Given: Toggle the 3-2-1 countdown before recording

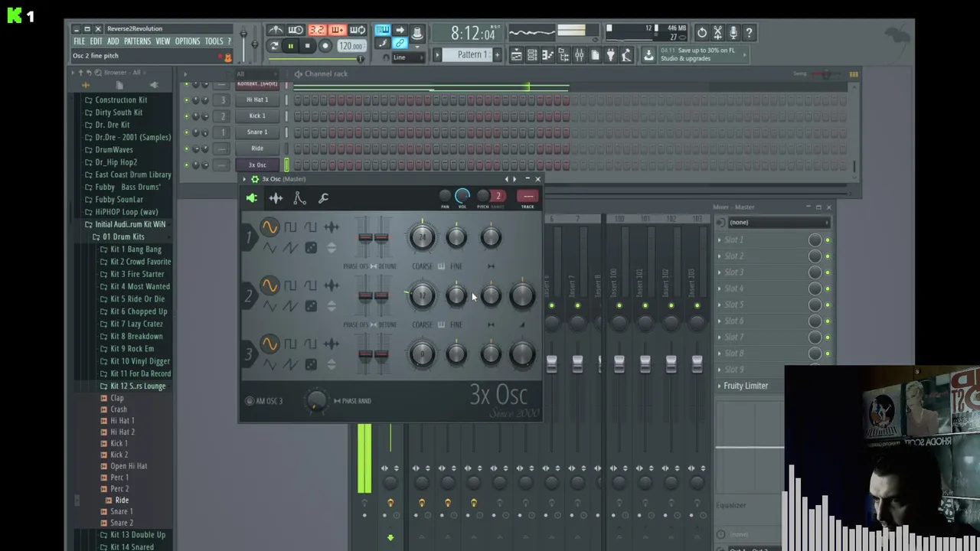Looking at the screenshot, I should (x=317, y=30).
